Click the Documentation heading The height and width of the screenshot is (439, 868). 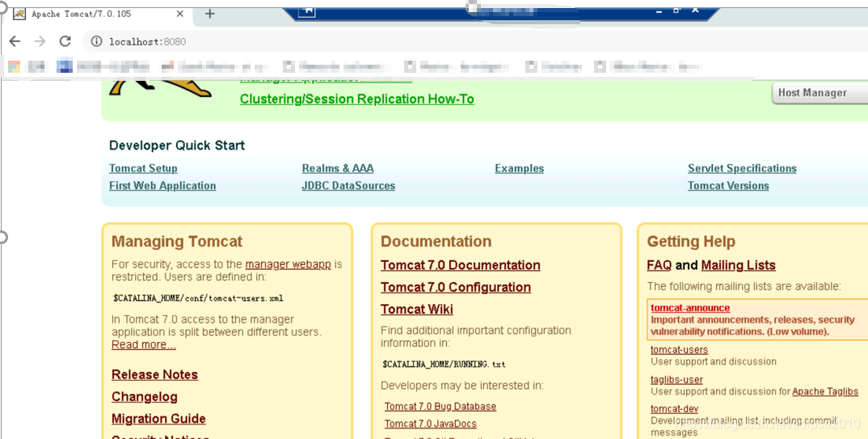point(436,242)
